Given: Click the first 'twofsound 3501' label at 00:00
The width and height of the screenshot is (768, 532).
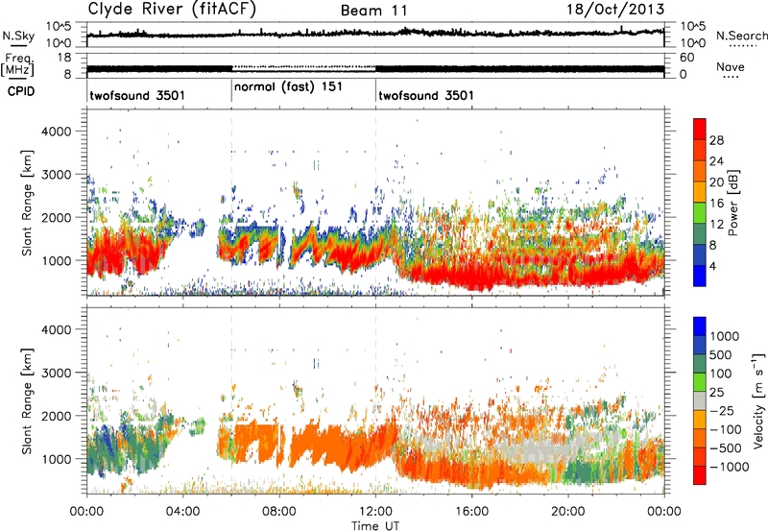Looking at the screenshot, I should [137, 95].
